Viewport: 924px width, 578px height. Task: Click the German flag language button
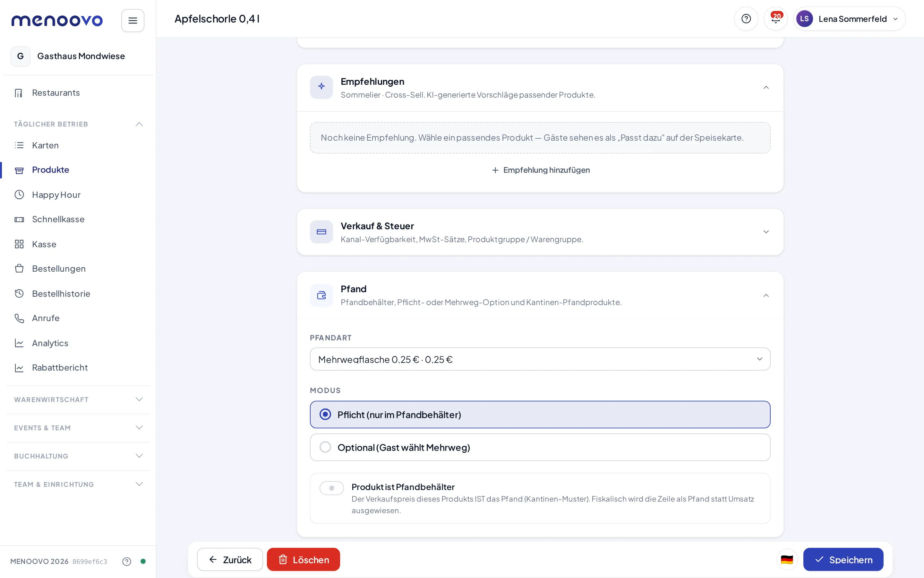pos(787,559)
